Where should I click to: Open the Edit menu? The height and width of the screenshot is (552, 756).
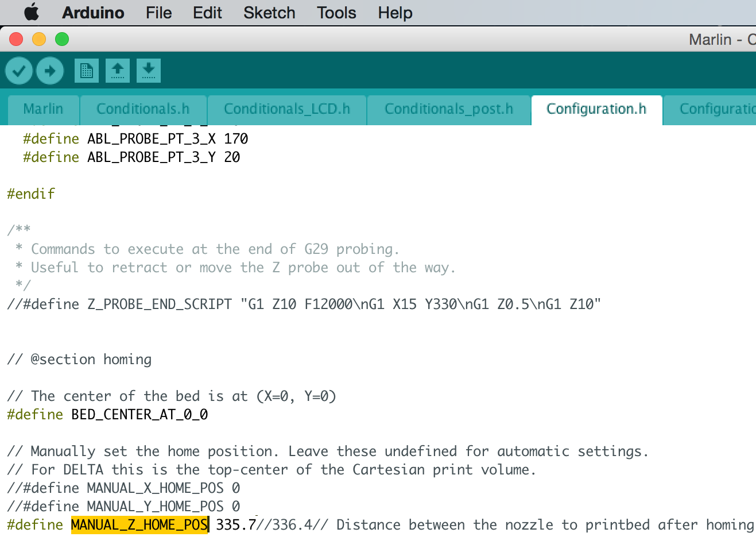(x=207, y=13)
